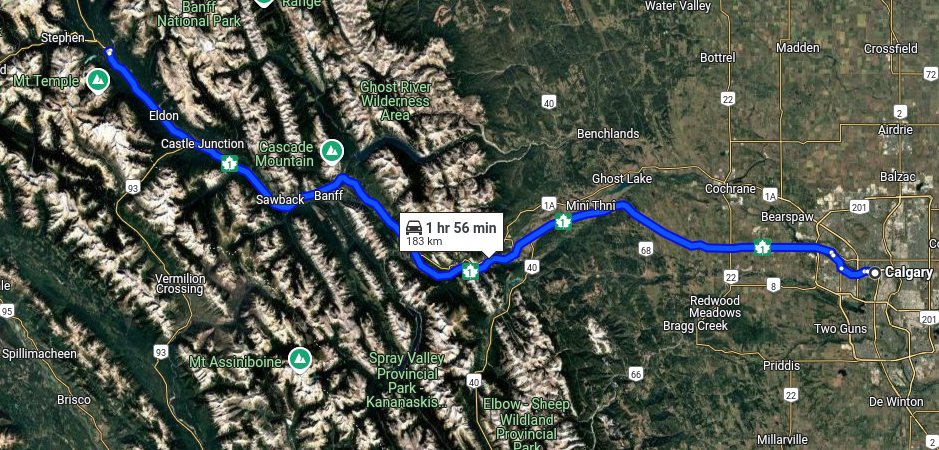
Task: Click Highway 1 shield west of Calgary
Action: click(762, 247)
